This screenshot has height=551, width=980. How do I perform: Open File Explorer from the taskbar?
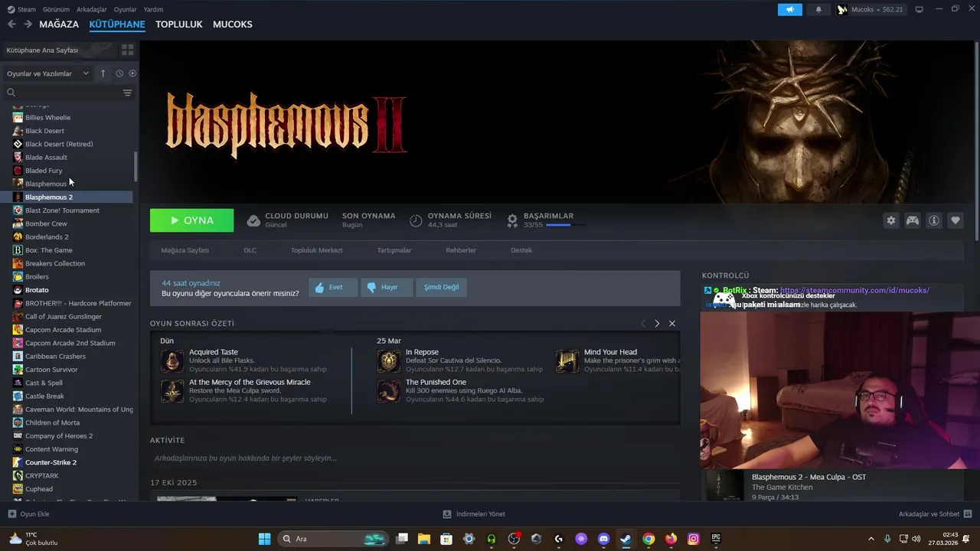[424, 539]
